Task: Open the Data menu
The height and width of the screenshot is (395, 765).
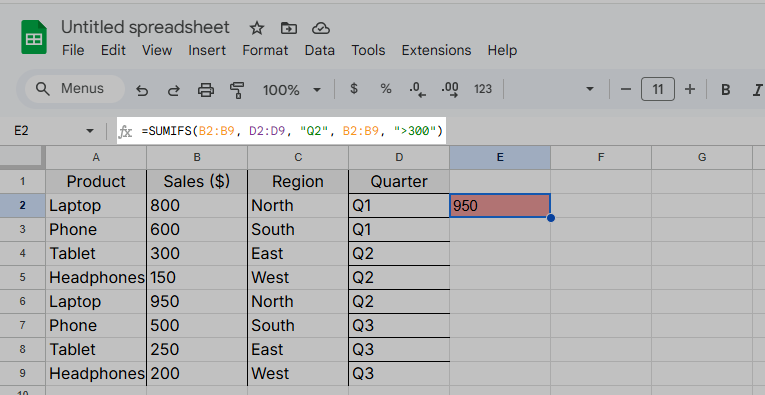Action: tap(320, 50)
